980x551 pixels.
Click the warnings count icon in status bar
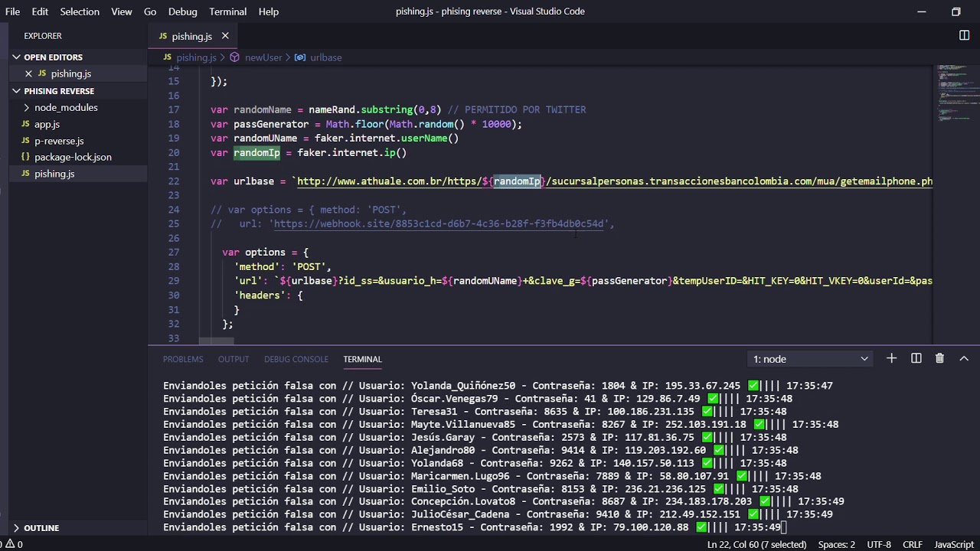click(9, 544)
